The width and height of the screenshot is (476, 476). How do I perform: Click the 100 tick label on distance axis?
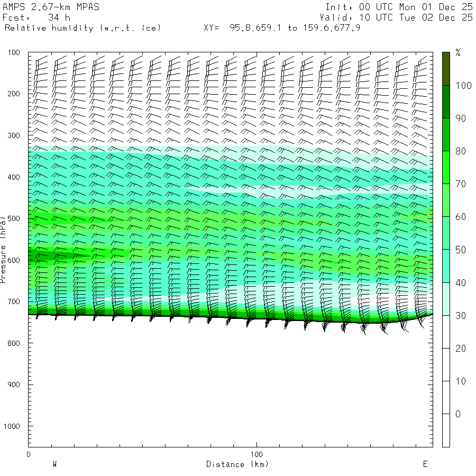click(x=257, y=454)
